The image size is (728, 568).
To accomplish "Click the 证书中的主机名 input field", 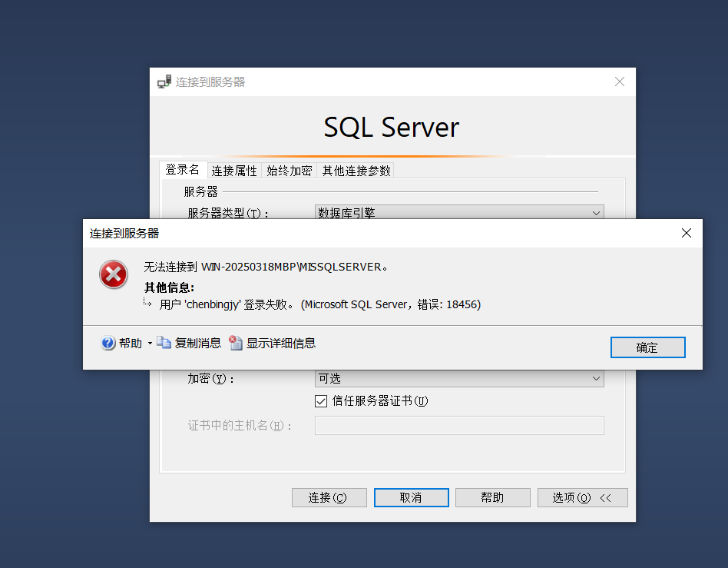I will point(459,425).
